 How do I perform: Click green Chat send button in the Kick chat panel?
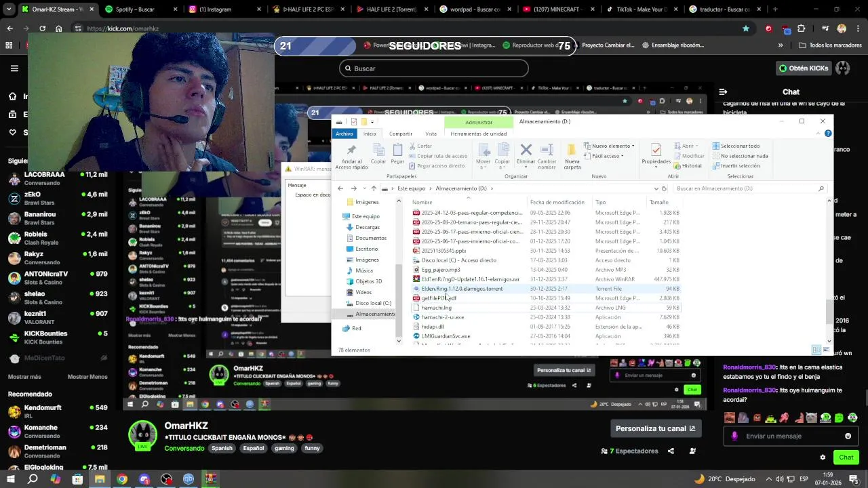[x=846, y=457]
